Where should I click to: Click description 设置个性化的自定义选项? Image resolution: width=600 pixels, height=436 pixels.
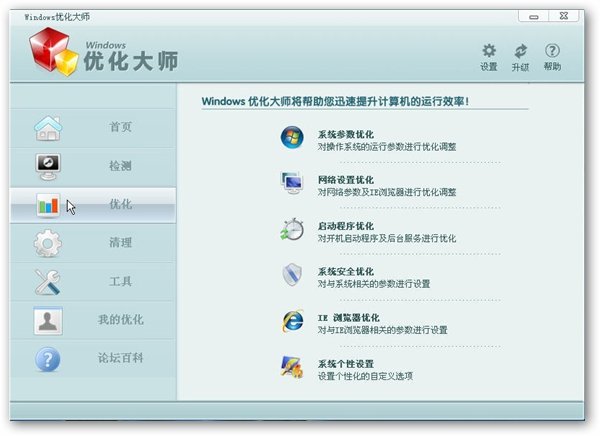point(365,376)
